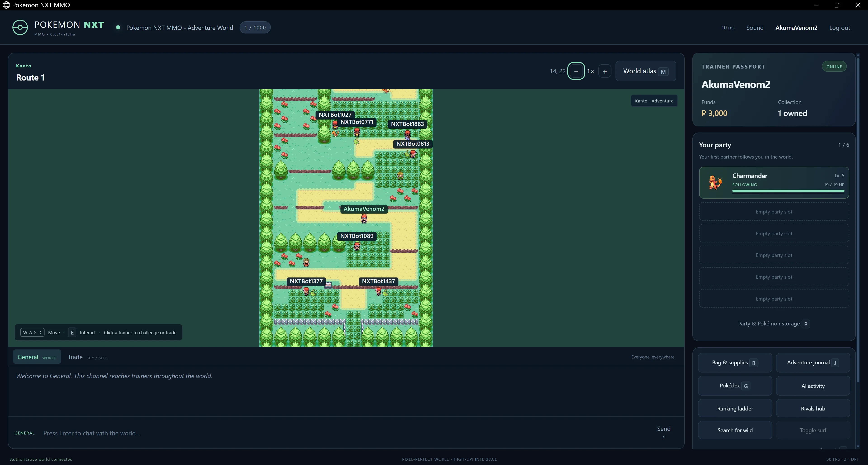Screen dimensions: 868x465
Task: Toggle Sound in the header
Action: (x=755, y=28)
